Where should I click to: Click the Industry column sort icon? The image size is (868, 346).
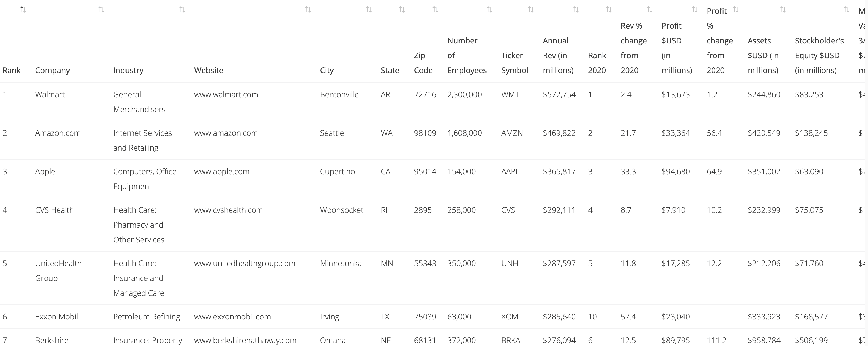(x=182, y=9)
